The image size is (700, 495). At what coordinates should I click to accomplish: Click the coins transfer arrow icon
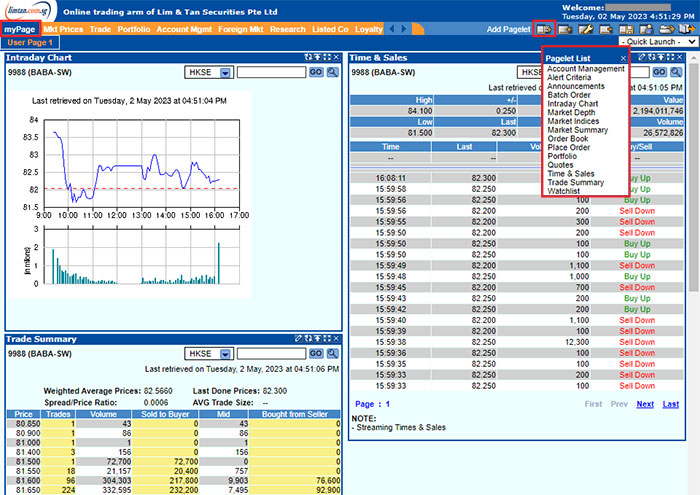click(667, 29)
